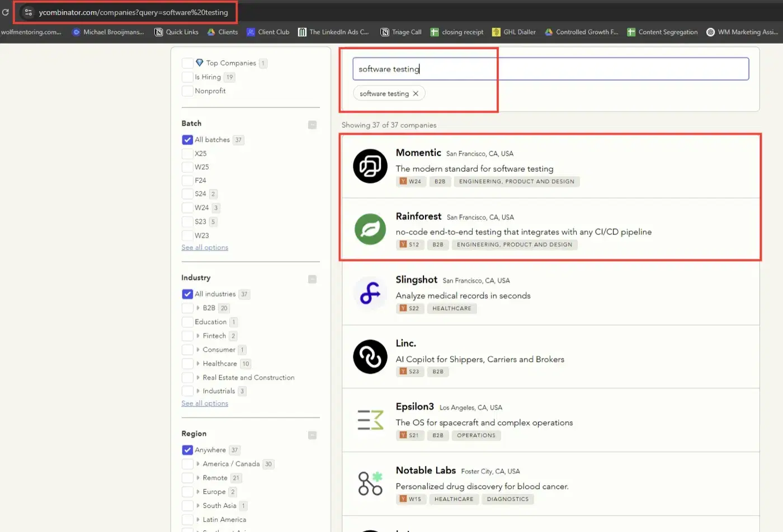Open the closing receipt bookmark icon
The image size is (783, 532).
tap(435, 32)
